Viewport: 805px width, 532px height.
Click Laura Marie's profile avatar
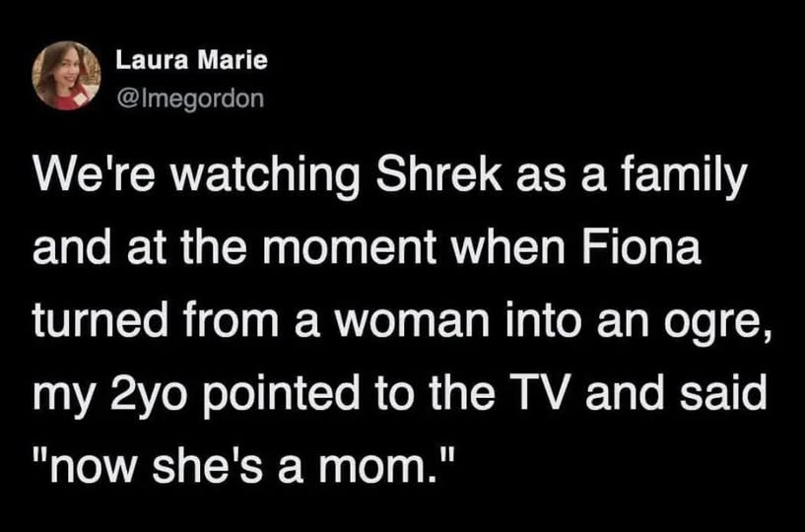point(67,75)
